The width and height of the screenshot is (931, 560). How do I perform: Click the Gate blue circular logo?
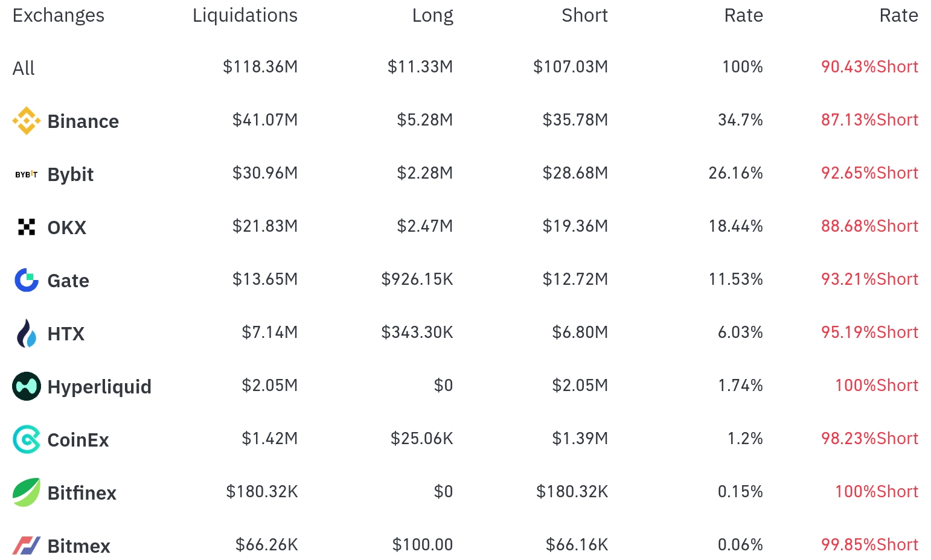[x=27, y=280]
